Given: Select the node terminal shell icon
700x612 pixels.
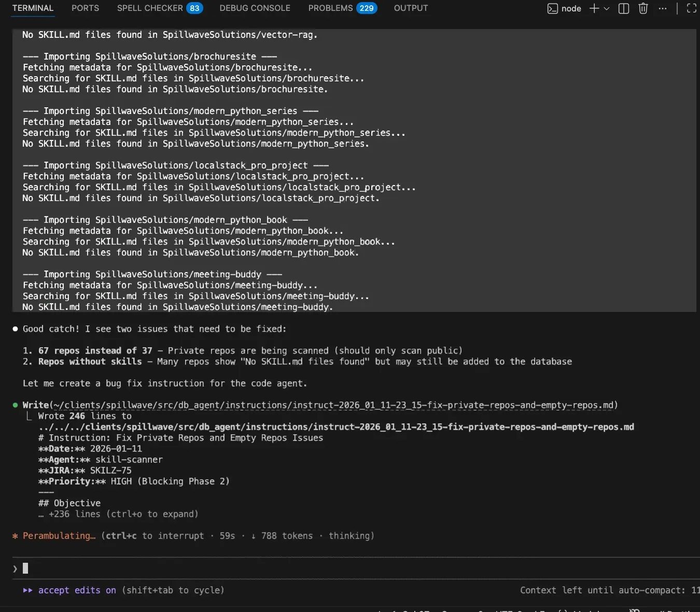Looking at the screenshot, I should [552, 8].
